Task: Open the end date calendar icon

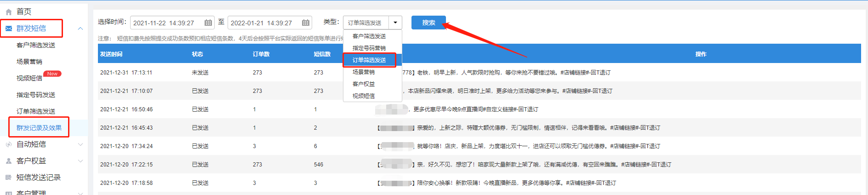Action: pyautogui.click(x=306, y=23)
